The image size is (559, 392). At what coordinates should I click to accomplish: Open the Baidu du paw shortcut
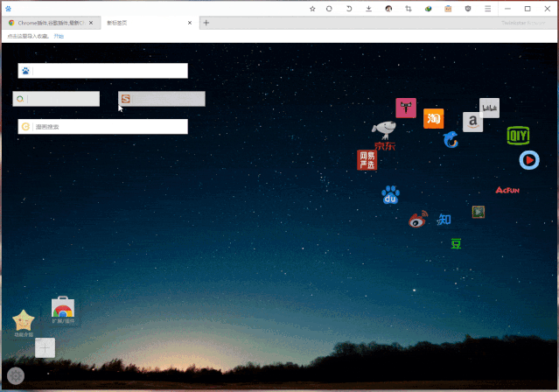(x=390, y=195)
